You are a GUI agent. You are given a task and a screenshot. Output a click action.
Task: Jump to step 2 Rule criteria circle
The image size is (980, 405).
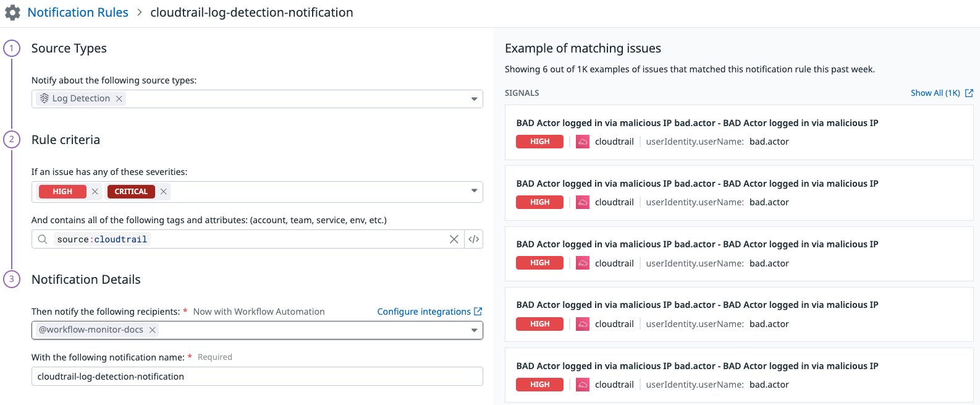click(12, 139)
